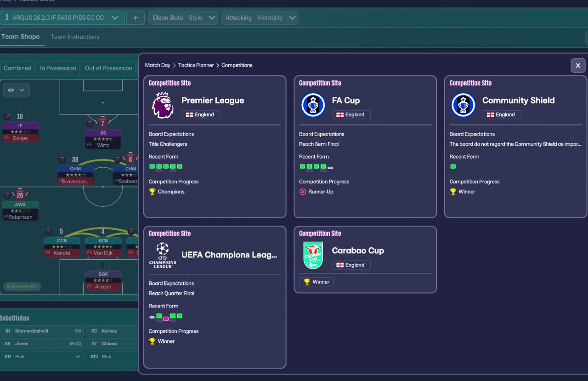Viewport: 588px width, 381px height.
Task: Open the Clean Slate Style dropdown arrow
Action: [212, 18]
